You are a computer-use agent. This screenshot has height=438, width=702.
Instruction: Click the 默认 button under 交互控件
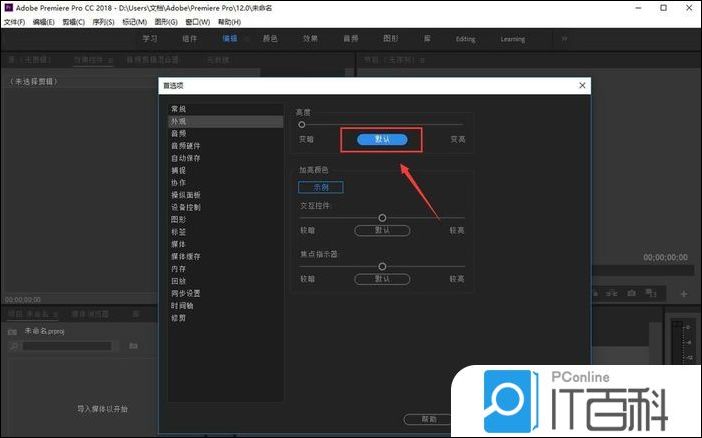tap(382, 230)
